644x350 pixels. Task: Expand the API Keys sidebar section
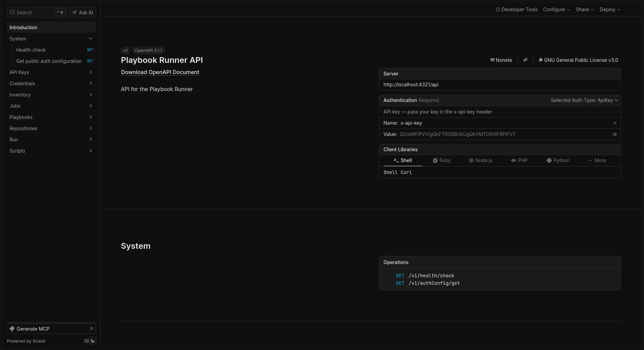[91, 72]
